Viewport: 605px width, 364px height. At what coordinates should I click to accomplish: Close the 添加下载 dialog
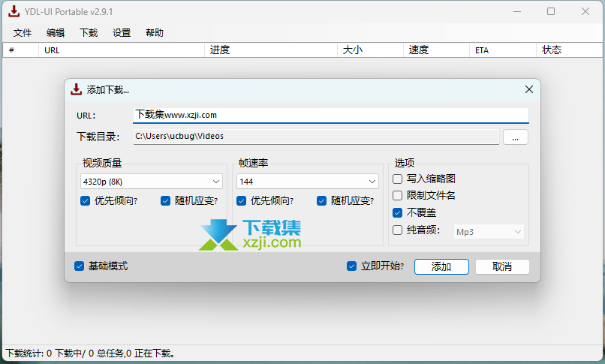click(529, 89)
